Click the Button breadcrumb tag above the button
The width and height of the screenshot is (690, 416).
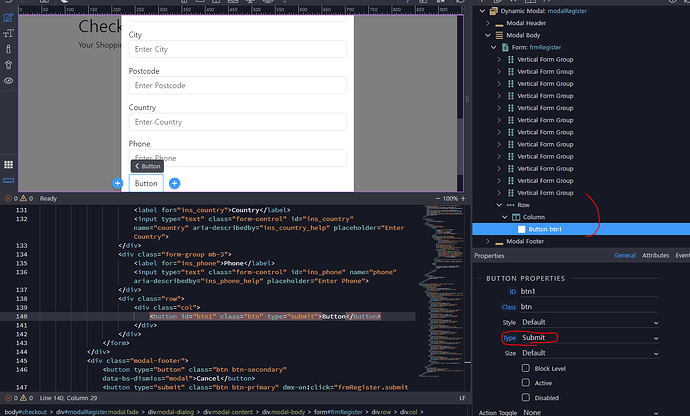coord(148,166)
